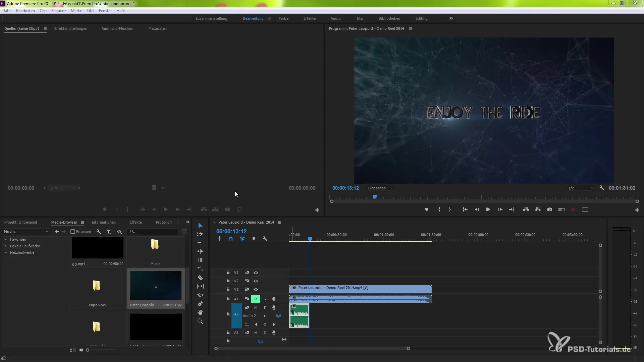Toggle lock on track V1

[228, 289]
